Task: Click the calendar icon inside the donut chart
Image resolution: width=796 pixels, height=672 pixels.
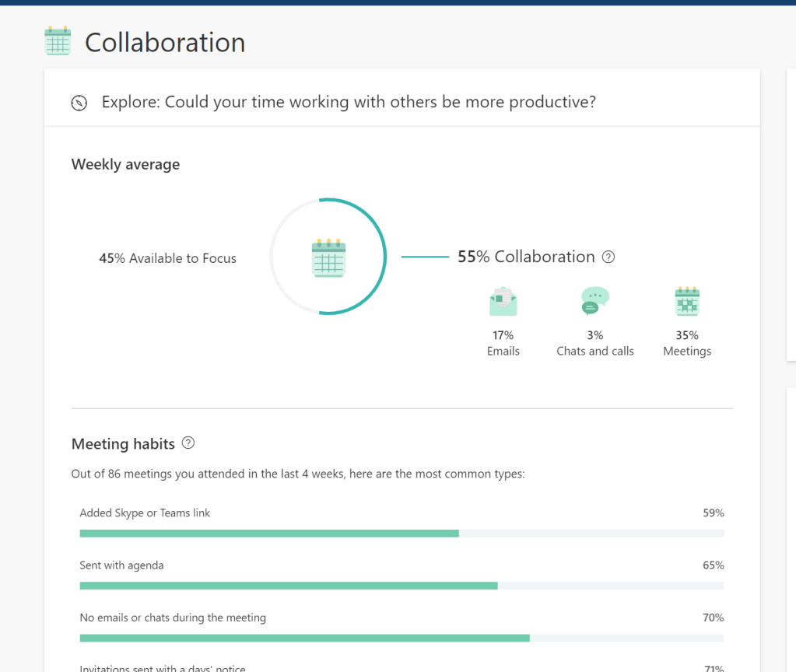Action: [328, 257]
